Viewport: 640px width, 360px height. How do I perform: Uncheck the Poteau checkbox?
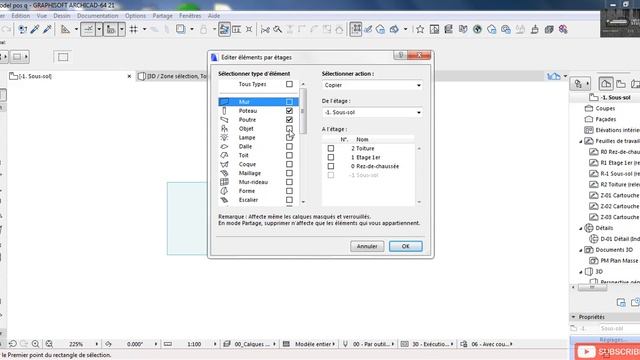coord(289,111)
